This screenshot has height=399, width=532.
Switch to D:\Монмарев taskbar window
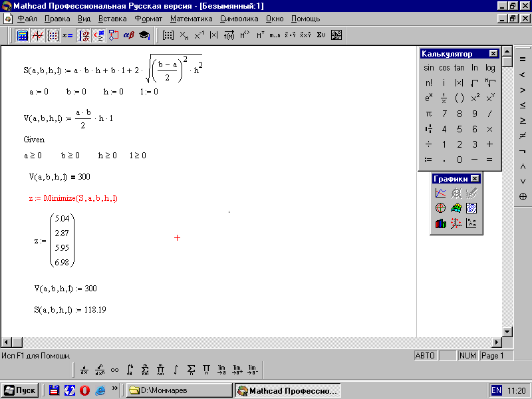pos(179,390)
